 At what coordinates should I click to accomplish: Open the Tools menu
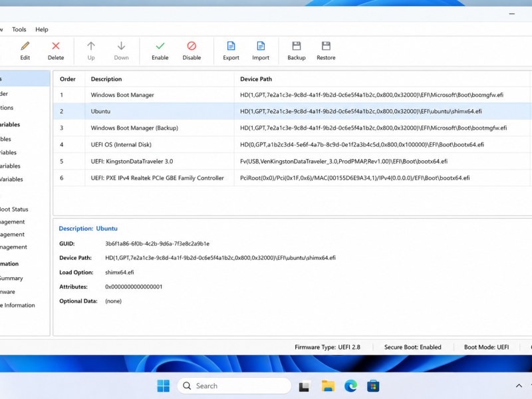coord(19,29)
